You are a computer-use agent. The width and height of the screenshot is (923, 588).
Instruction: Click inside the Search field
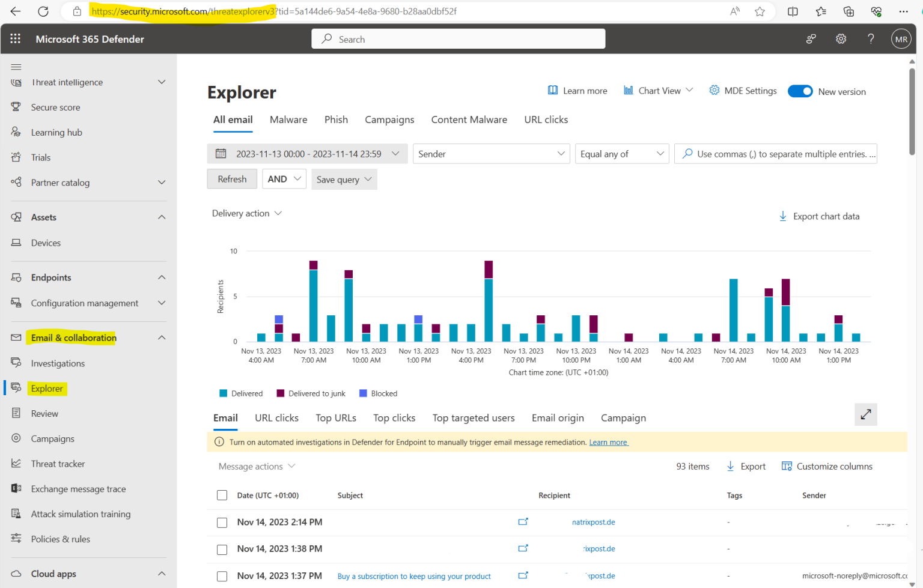458,38
